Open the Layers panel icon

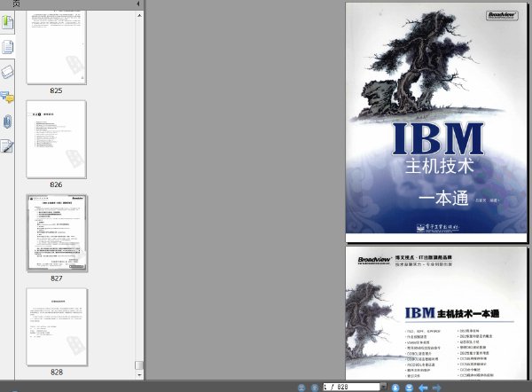(7, 71)
